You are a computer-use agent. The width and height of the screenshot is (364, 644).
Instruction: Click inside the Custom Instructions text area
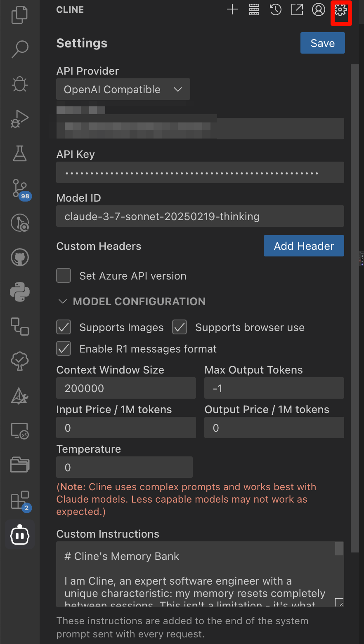pos(200,574)
